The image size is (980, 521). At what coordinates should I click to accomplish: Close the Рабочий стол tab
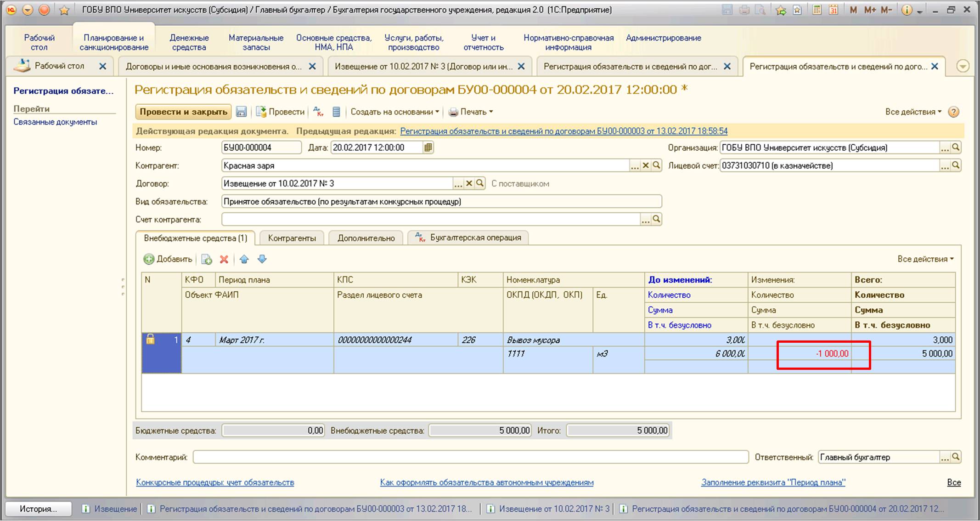tap(103, 66)
